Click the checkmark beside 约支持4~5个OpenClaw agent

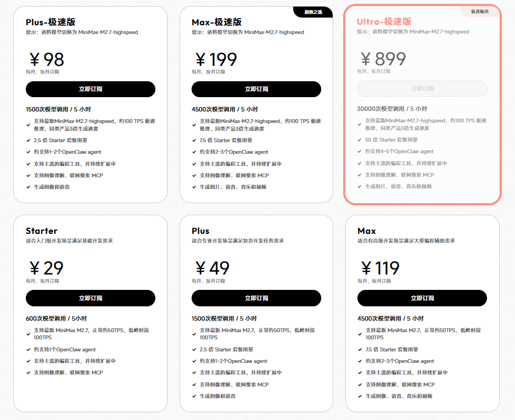tap(360, 152)
